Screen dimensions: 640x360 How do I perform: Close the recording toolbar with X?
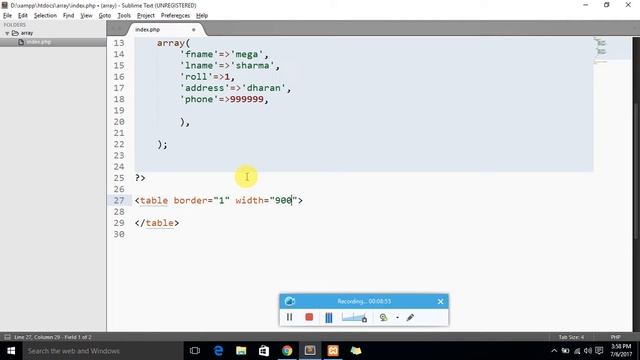(440, 301)
